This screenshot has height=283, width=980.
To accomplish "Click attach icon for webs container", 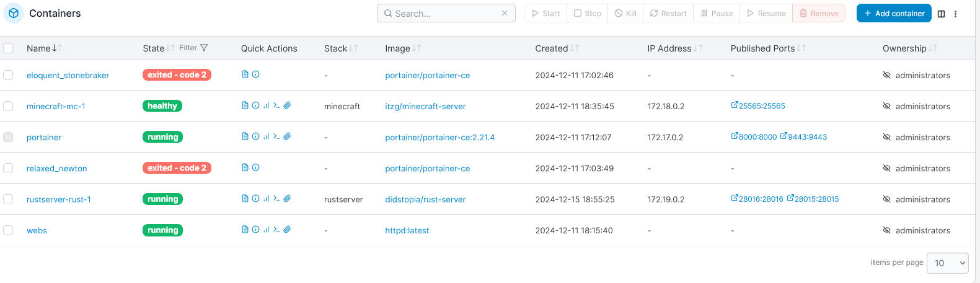I will pyautogui.click(x=287, y=230).
